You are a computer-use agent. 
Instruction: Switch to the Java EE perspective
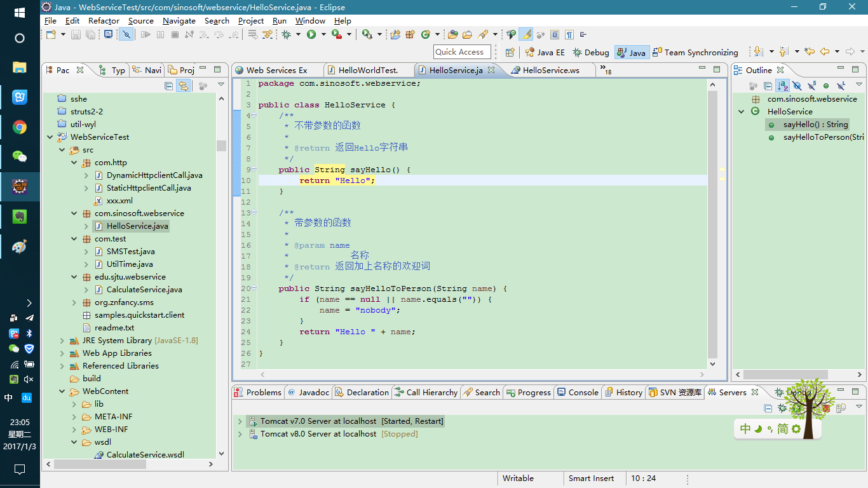545,52
